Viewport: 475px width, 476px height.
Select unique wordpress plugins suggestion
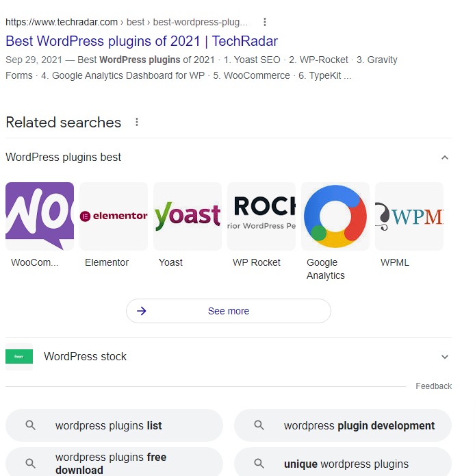point(343,462)
